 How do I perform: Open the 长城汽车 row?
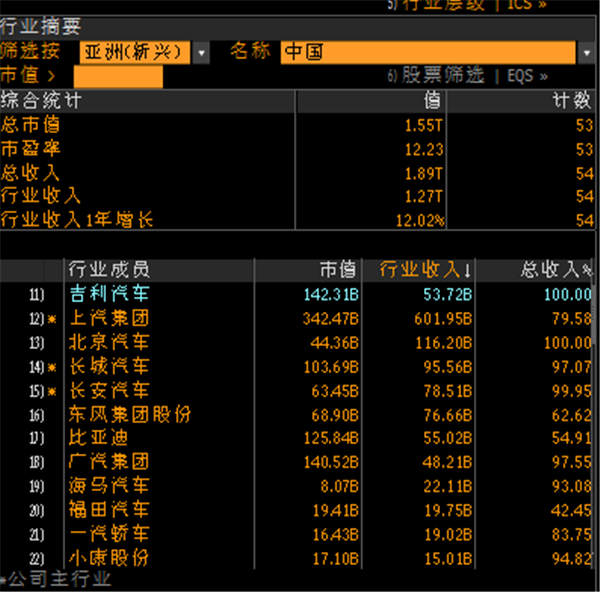click(x=297, y=367)
